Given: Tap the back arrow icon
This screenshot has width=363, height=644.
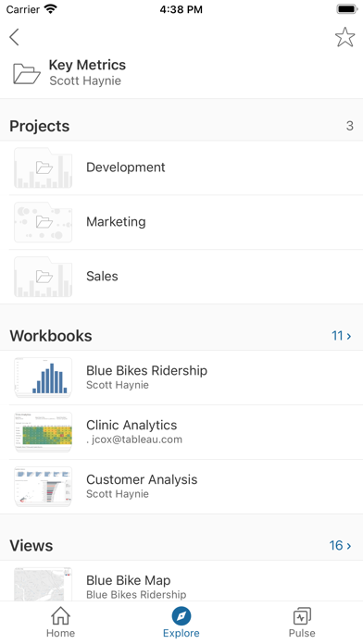Looking at the screenshot, I should pos(15,37).
